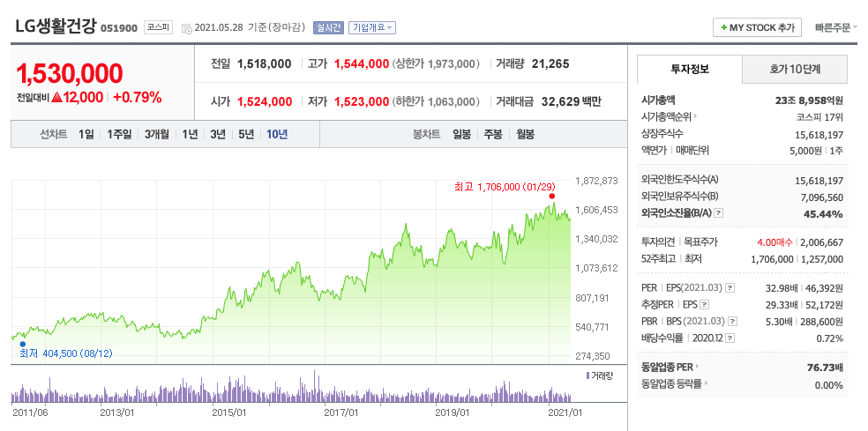Click the 액면가 5,000원 value
Screen dimensions: 868x431
(x=806, y=150)
